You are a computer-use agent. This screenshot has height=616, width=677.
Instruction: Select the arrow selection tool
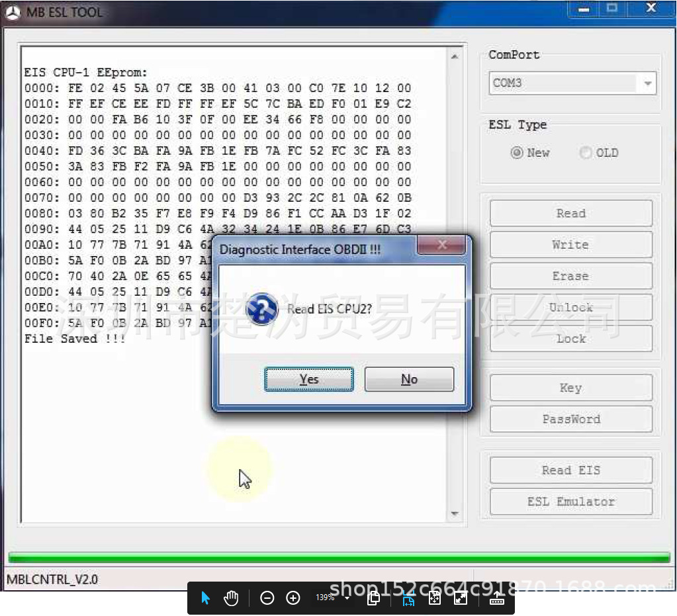click(206, 598)
